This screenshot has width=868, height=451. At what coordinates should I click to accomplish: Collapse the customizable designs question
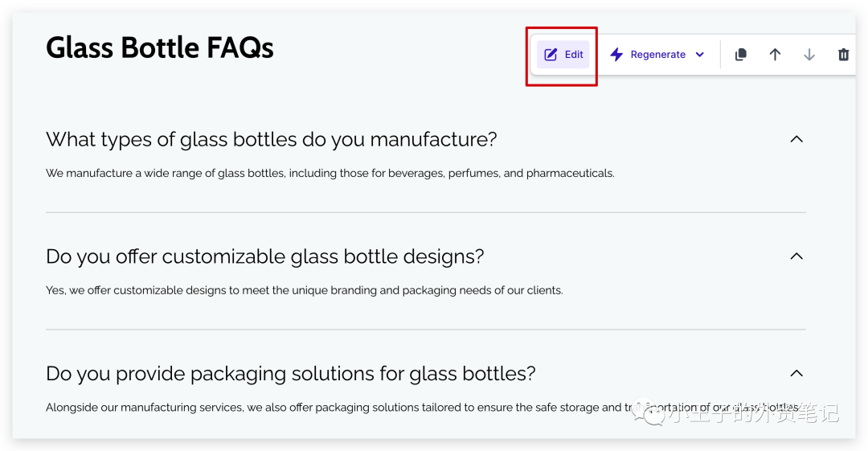click(796, 256)
